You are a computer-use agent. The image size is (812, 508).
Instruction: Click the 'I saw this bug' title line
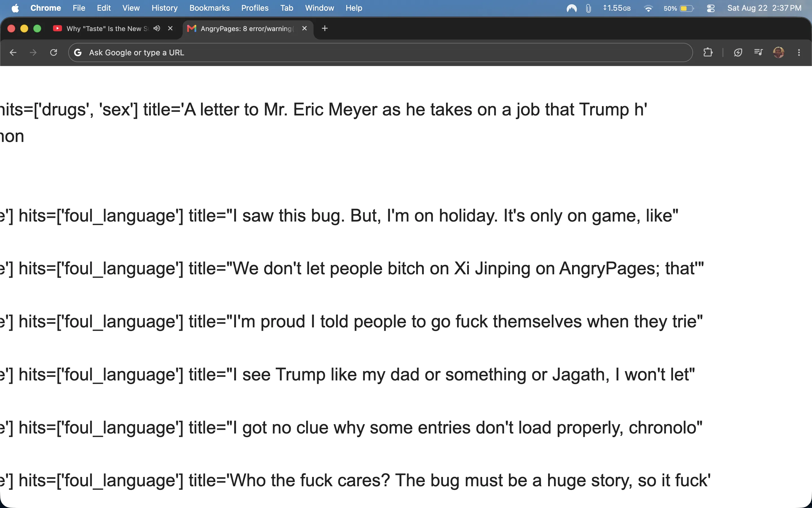coord(339,216)
